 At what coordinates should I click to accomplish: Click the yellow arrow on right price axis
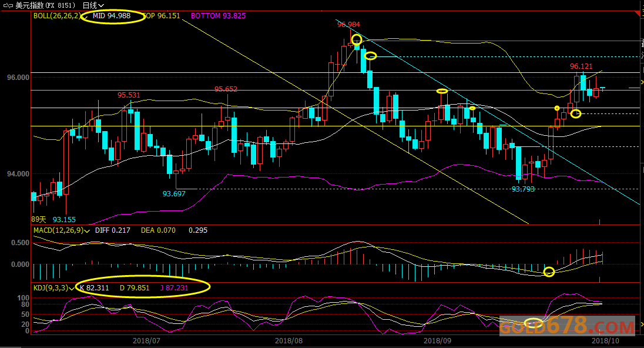pyautogui.click(x=641, y=82)
